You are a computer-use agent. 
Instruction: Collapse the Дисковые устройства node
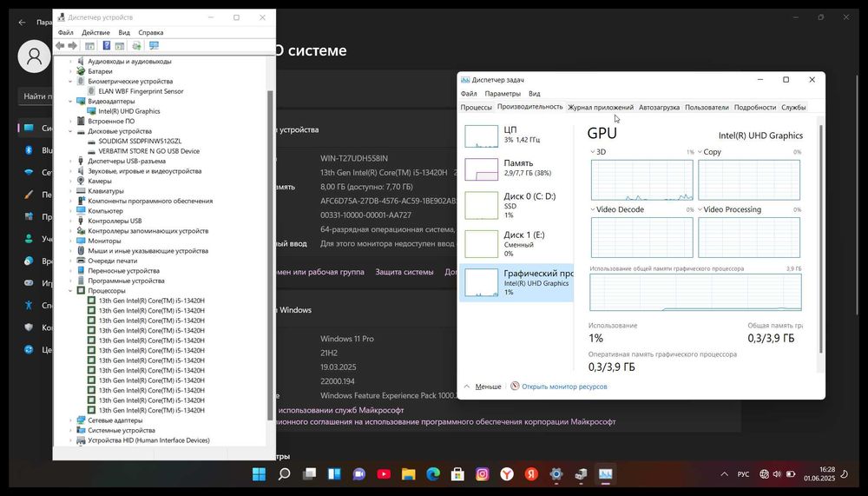point(70,131)
